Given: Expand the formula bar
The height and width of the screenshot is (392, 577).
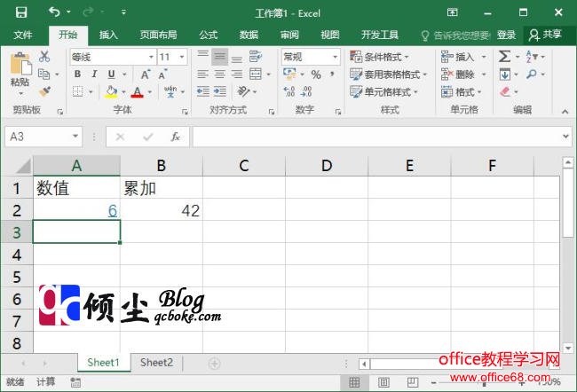Looking at the screenshot, I should pyautogui.click(x=565, y=137).
